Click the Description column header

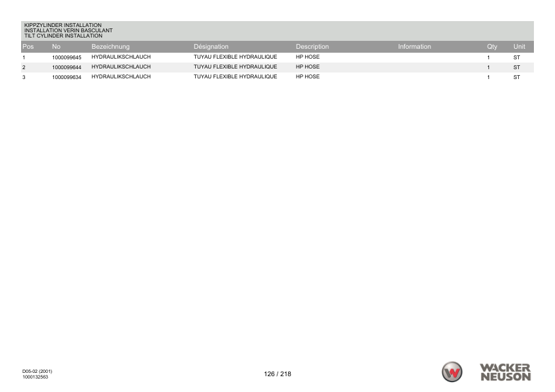tap(312, 47)
